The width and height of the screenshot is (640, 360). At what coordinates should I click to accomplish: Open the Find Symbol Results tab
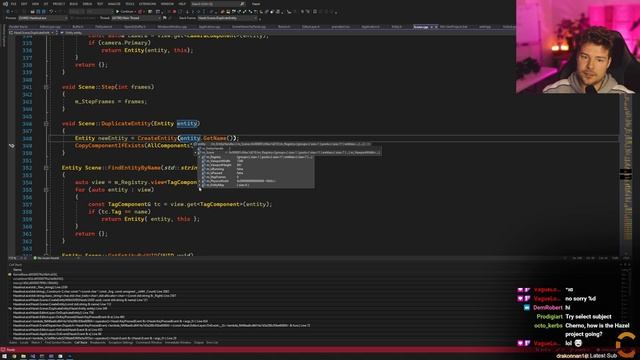58,342
